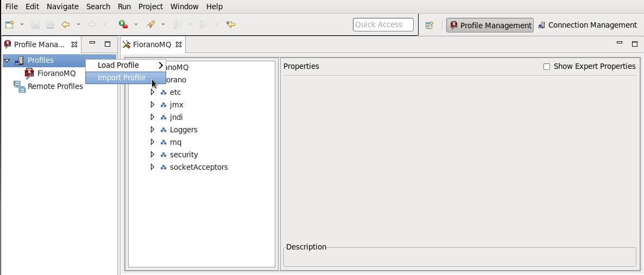Choose Import Profile from context menu
Viewport: 644px width, 275px height.
click(x=125, y=78)
